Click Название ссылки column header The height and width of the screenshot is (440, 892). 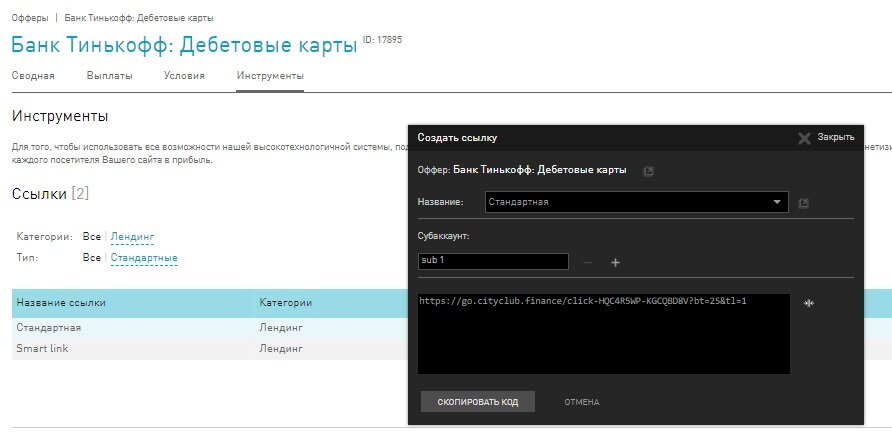pyautogui.click(x=133, y=303)
